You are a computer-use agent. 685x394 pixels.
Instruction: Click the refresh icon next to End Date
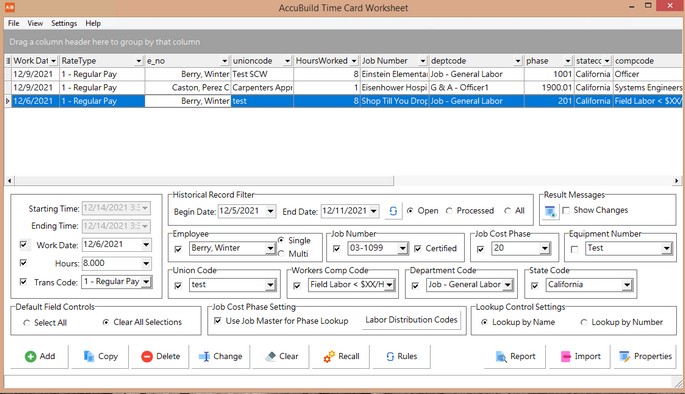coord(393,211)
